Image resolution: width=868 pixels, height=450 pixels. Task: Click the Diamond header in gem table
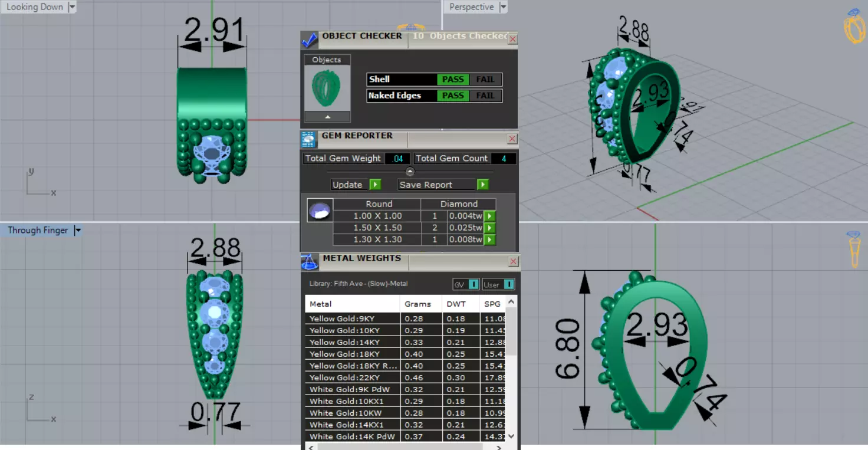459,204
